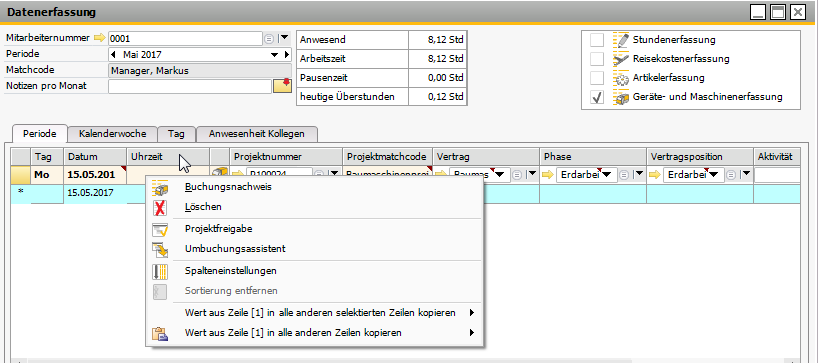
Task: Select the row header of row Mo
Action: pyautogui.click(x=21, y=175)
